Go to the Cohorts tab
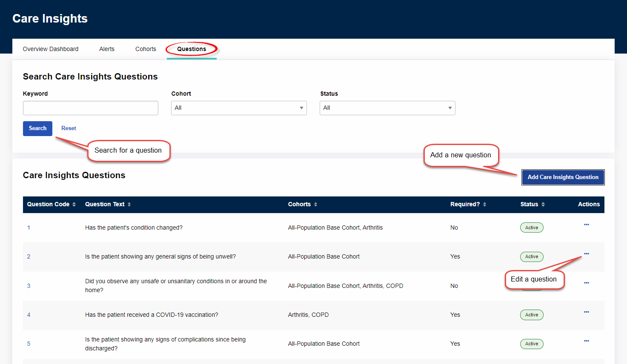 pos(146,49)
